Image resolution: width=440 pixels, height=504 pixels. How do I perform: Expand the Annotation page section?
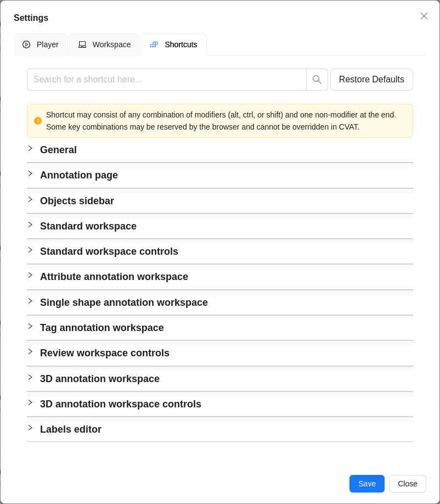coord(79,175)
